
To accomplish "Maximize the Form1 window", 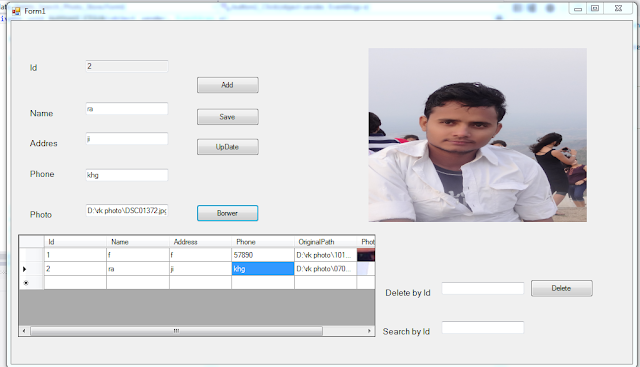I will pyautogui.click(x=595, y=9).
